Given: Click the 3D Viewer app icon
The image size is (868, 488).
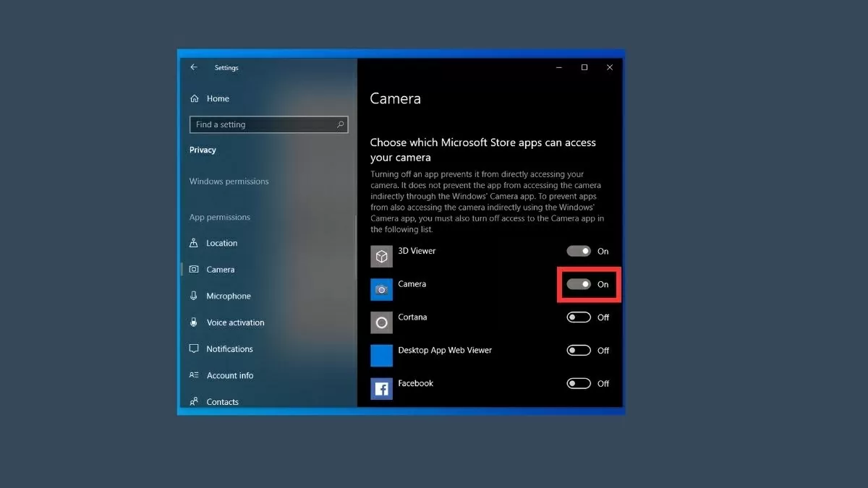Looking at the screenshot, I should click(381, 256).
